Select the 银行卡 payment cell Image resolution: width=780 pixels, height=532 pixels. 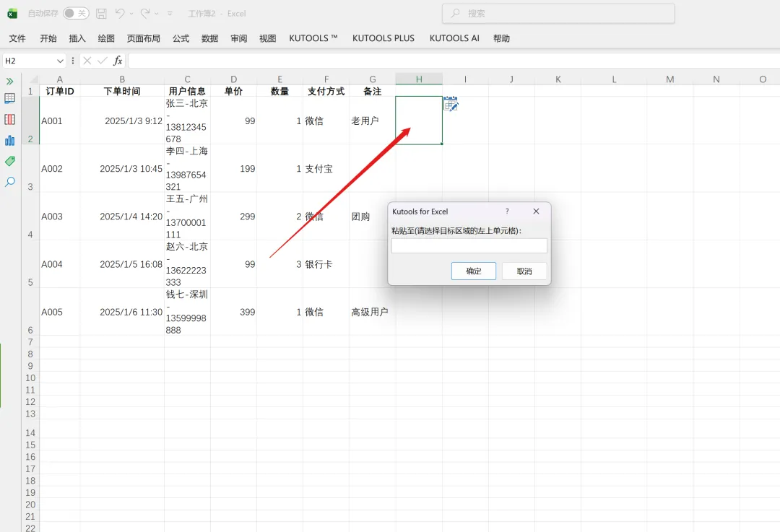coord(326,264)
